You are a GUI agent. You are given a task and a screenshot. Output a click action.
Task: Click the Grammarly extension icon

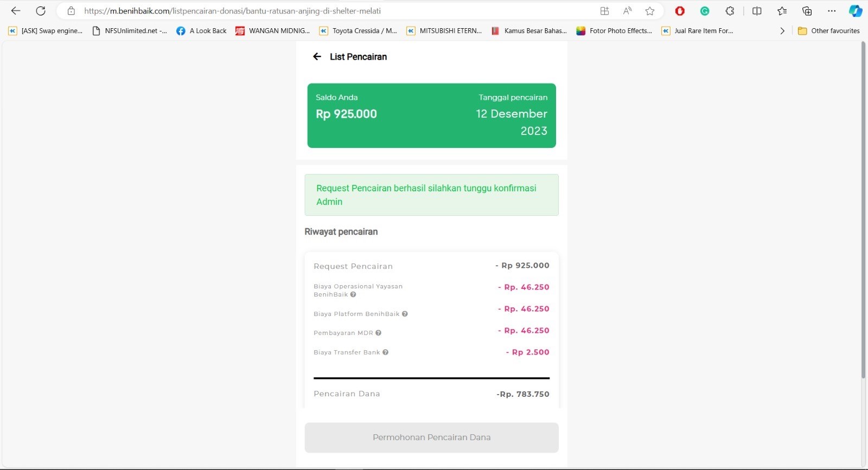click(705, 11)
